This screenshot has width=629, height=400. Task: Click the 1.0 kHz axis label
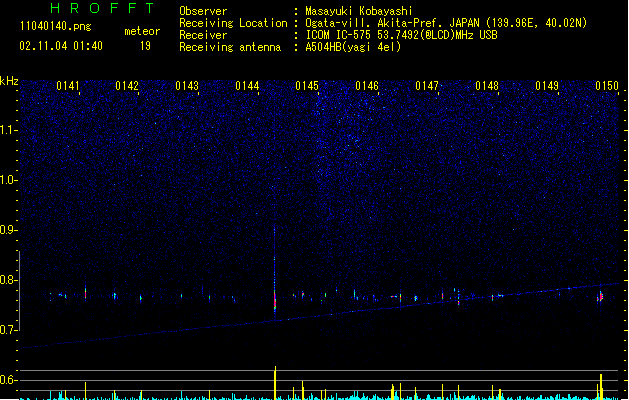pyautogui.click(x=9, y=180)
